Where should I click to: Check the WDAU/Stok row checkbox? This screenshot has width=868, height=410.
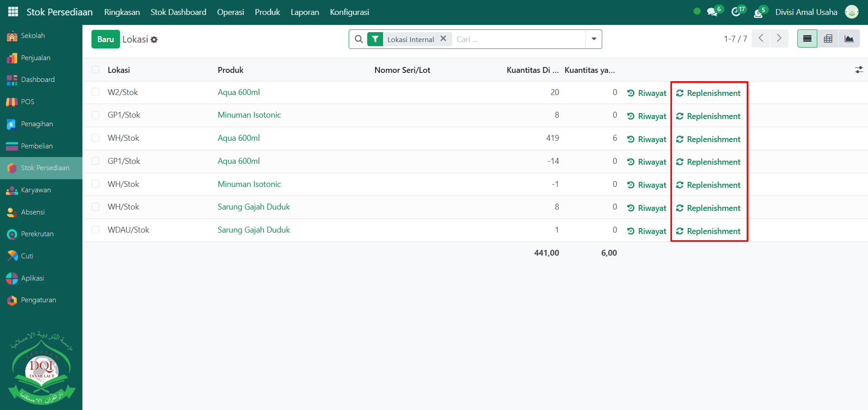pyautogui.click(x=95, y=230)
